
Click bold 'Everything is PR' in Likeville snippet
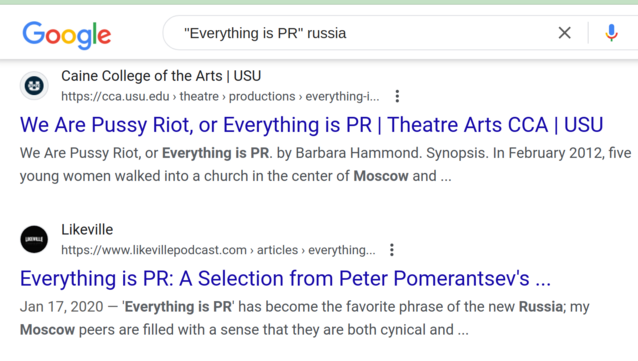click(x=178, y=306)
